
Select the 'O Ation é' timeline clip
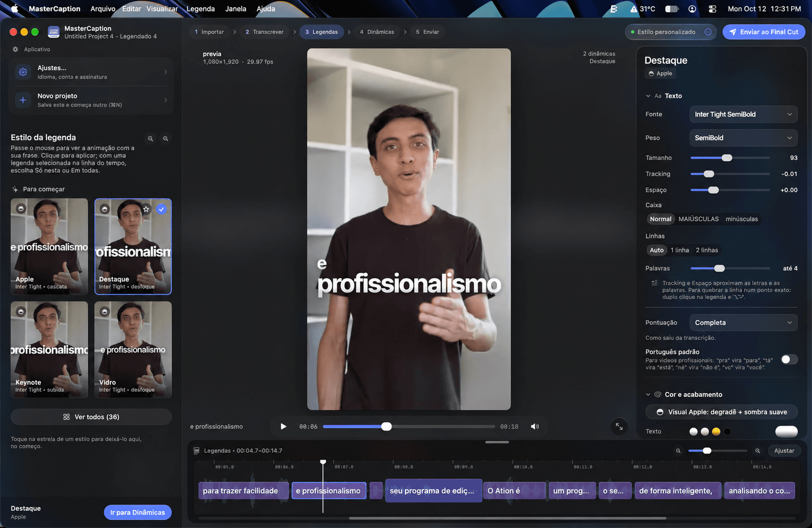pyautogui.click(x=515, y=491)
